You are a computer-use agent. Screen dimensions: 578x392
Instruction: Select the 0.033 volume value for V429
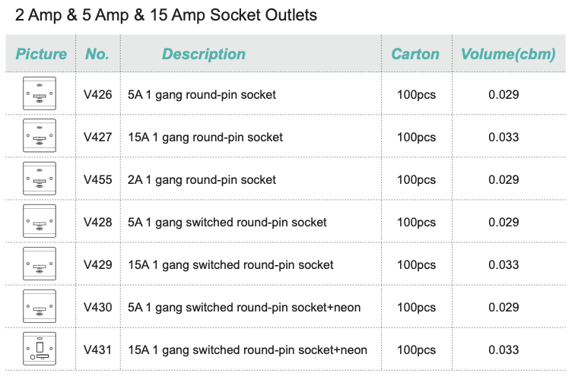504,265
